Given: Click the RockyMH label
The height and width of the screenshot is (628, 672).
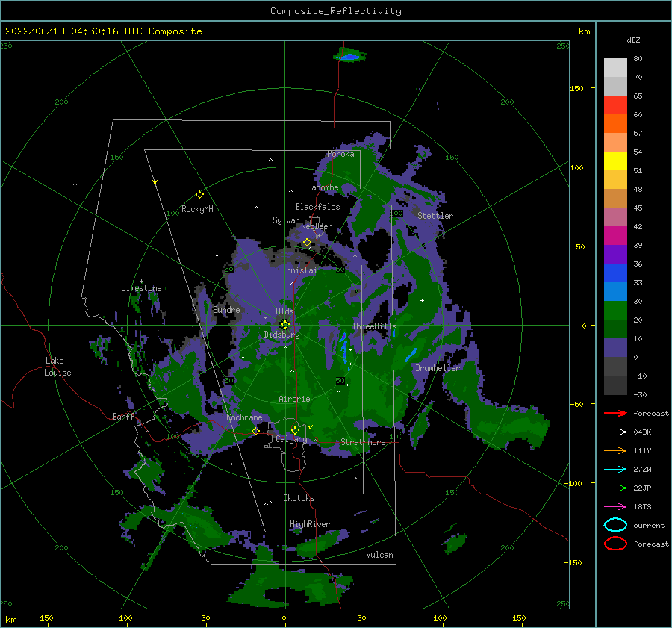Looking at the screenshot, I should 197,209.
